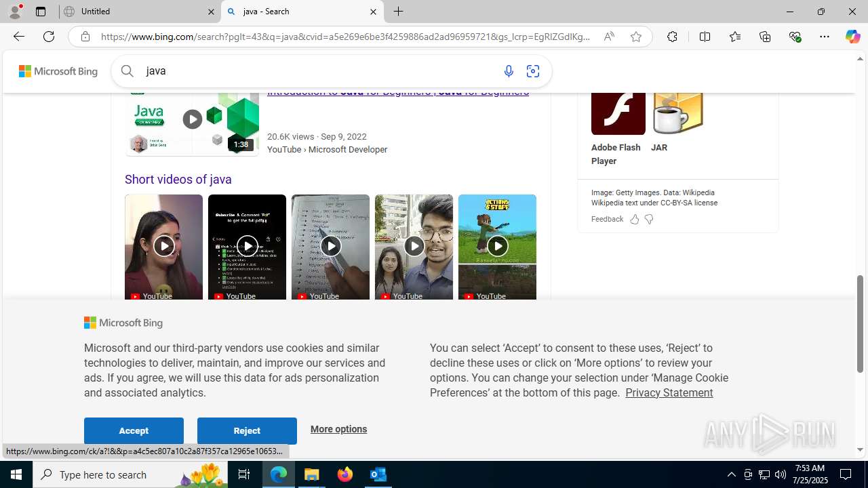This screenshot has height=488, width=868.
Task: Close the java - Search tab
Action: pos(373,12)
